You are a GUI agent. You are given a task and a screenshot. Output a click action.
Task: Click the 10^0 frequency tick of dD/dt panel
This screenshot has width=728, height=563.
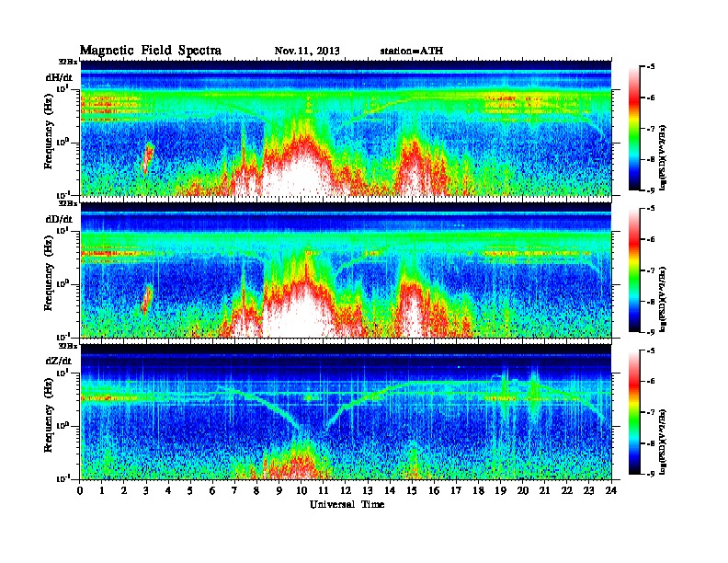(x=63, y=284)
